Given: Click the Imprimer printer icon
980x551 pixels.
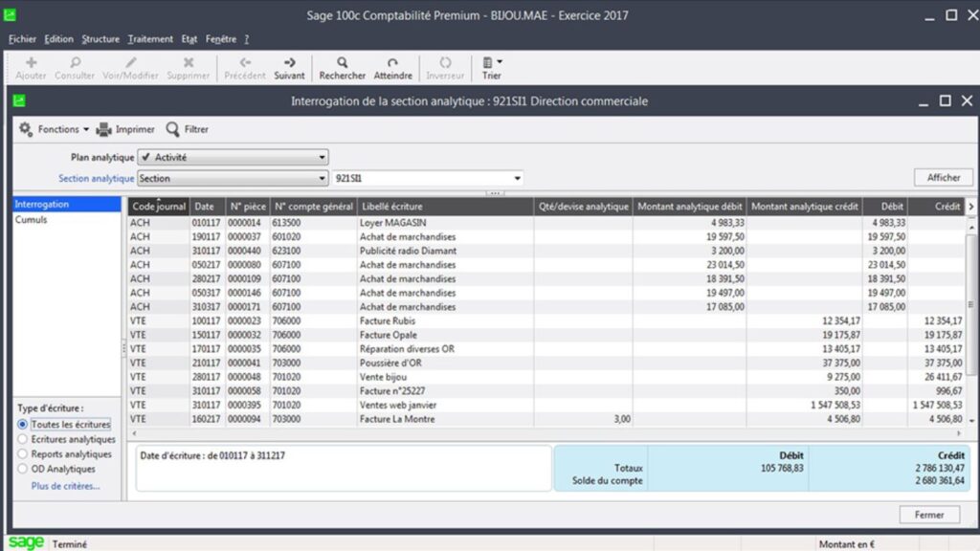Looking at the screenshot, I should [103, 129].
